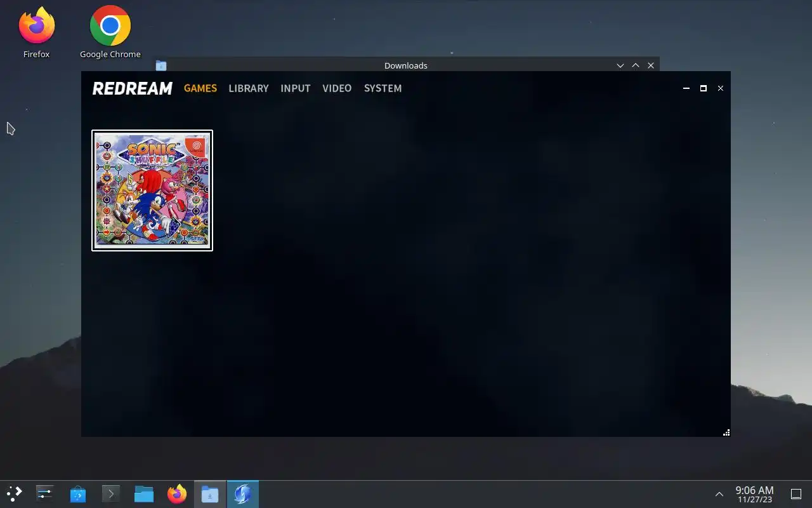Minimize the Downloads window
The image size is (812, 508).
click(620, 65)
